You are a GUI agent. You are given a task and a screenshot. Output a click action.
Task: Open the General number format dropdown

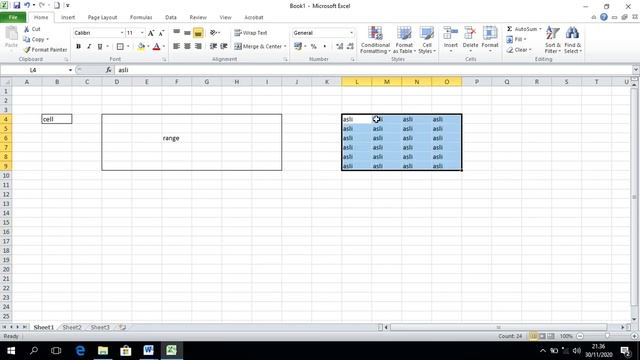[351, 33]
